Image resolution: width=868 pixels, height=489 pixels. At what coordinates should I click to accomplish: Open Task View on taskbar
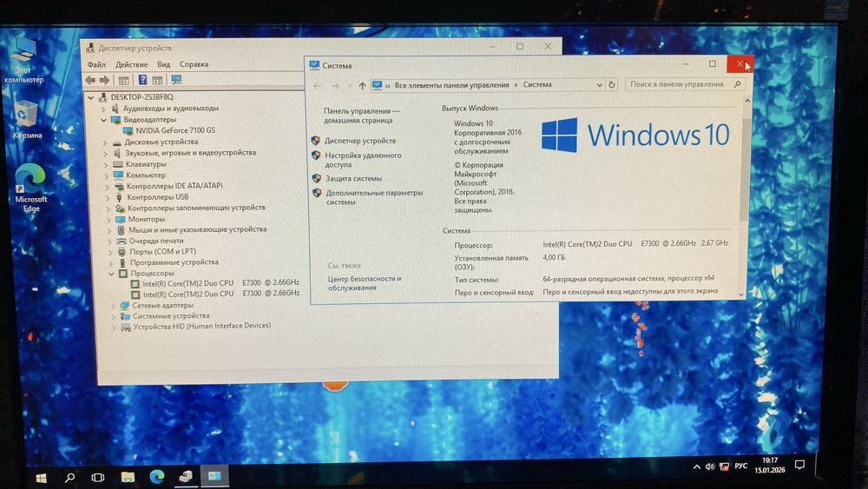point(98,478)
